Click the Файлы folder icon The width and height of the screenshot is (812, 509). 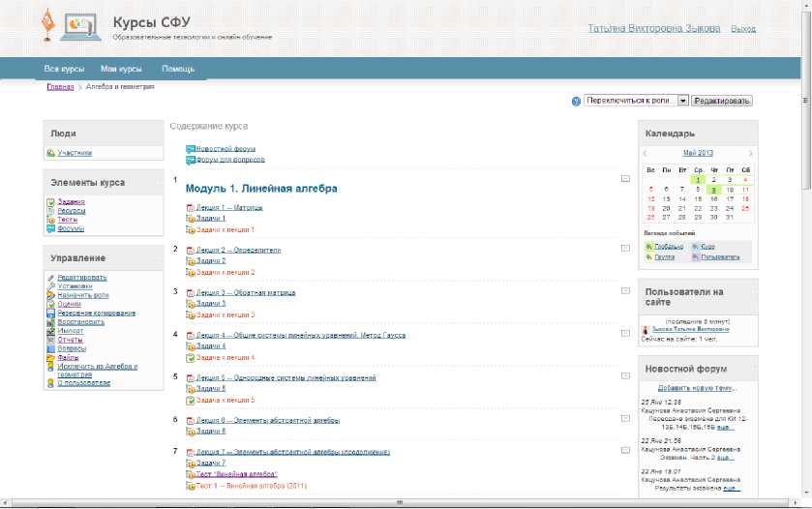click(x=50, y=357)
